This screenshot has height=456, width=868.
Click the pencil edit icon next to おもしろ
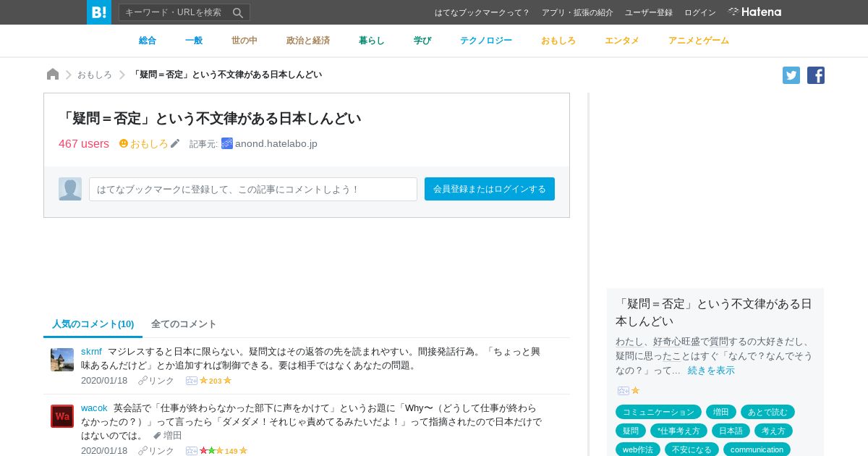(175, 143)
